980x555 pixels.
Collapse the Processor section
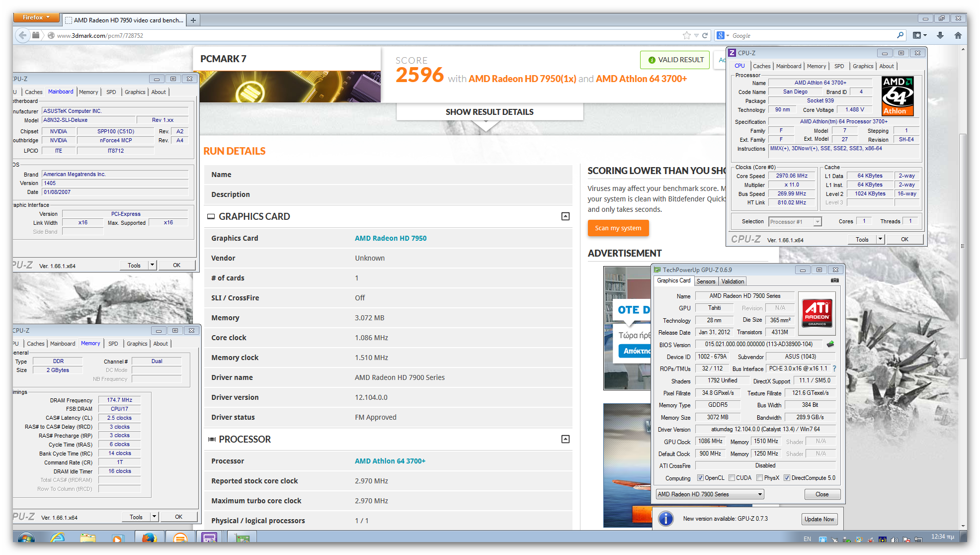click(566, 439)
